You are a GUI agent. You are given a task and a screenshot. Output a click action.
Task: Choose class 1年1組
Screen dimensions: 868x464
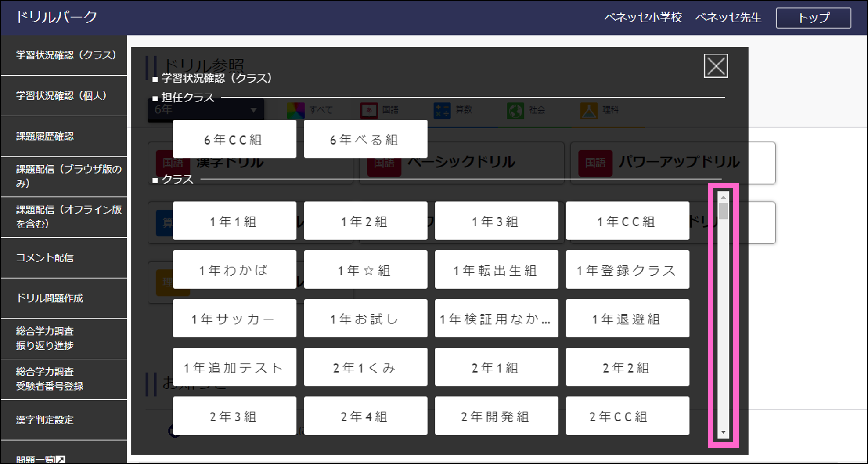pos(234,221)
